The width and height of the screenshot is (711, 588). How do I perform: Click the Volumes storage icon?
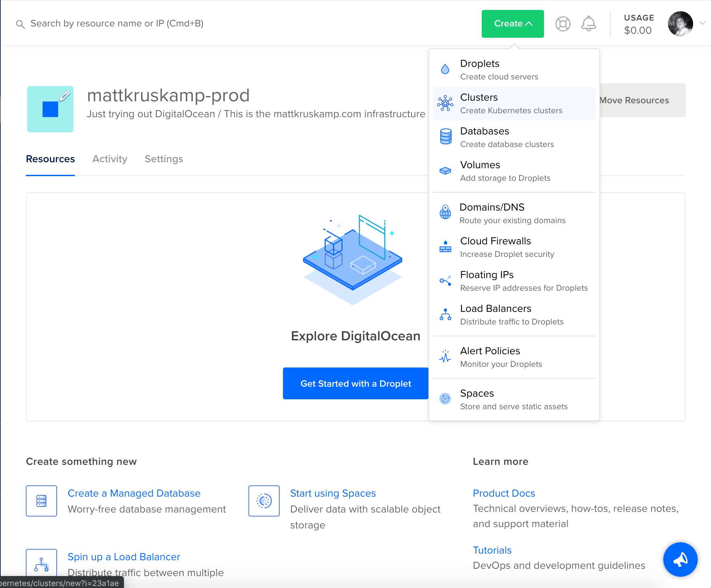pos(445,171)
